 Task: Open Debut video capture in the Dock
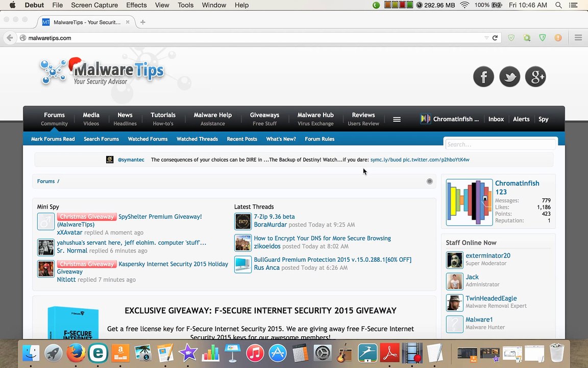pos(412,353)
